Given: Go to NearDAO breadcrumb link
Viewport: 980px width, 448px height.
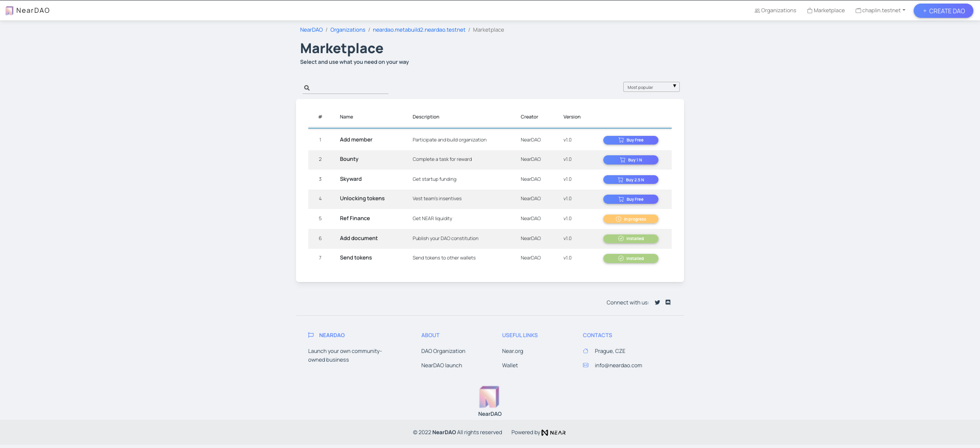Looking at the screenshot, I should pyautogui.click(x=311, y=30).
